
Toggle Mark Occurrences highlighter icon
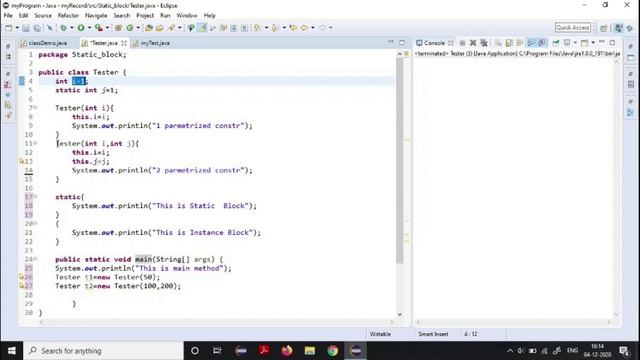[x=202, y=28]
